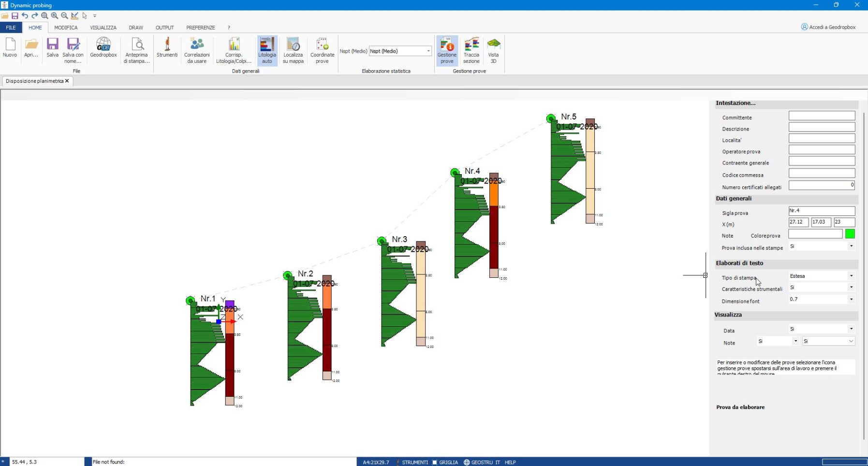This screenshot has width=868, height=466.
Task: Open Traccia sezione tool
Action: point(471,50)
